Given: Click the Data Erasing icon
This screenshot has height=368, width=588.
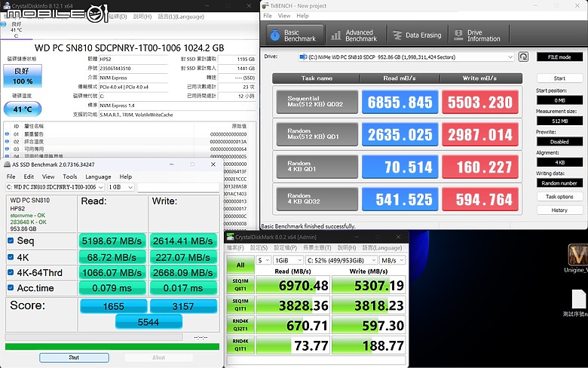Looking at the screenshot, I should click(x=397, y=35).
